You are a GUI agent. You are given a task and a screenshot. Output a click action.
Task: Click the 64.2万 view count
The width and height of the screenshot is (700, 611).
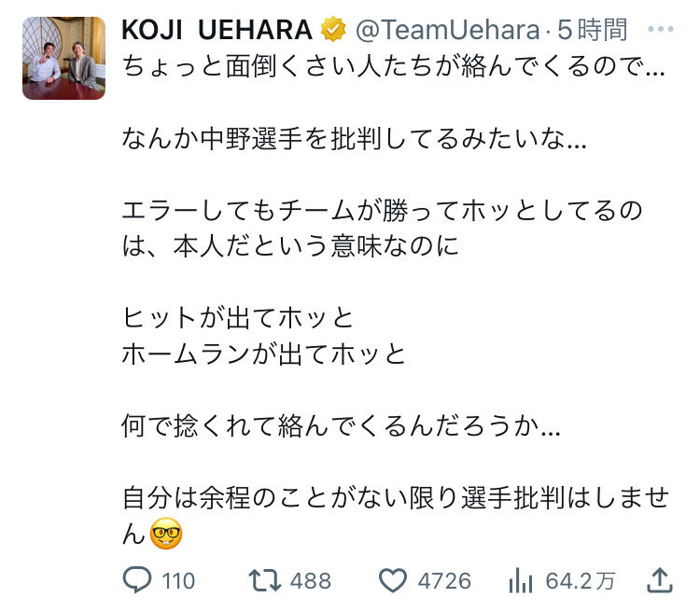580,581
